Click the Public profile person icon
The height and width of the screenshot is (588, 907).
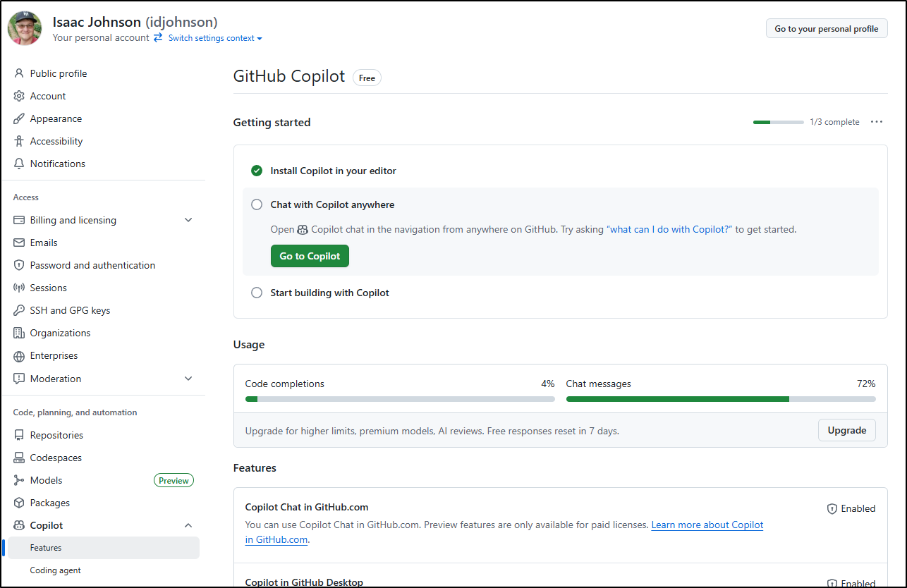click(19, 73)
